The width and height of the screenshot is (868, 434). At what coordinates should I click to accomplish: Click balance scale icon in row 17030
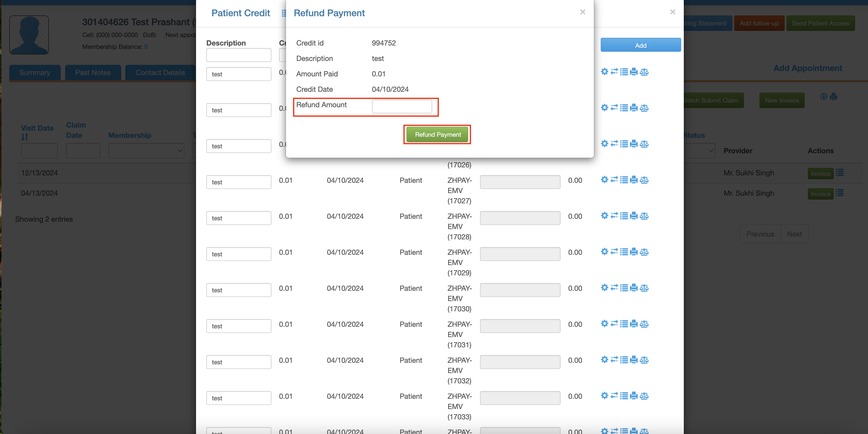point(644,288)
